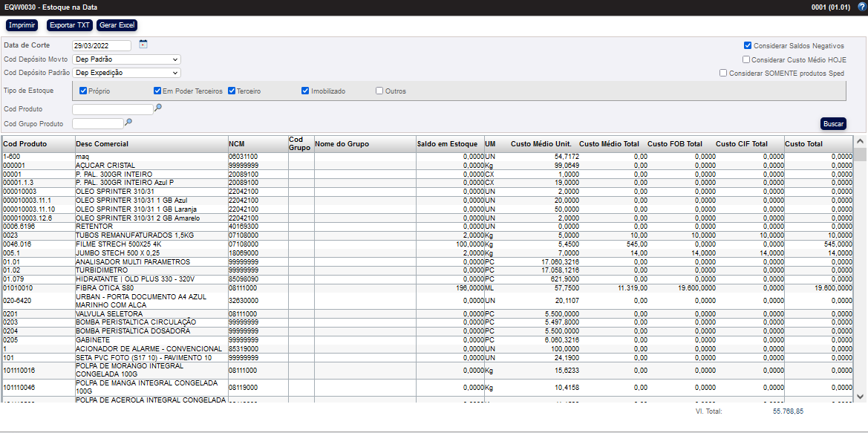Open the Cod Depósito Padrão dropdown
Screen dimensions: 868x433
point(126,73)
